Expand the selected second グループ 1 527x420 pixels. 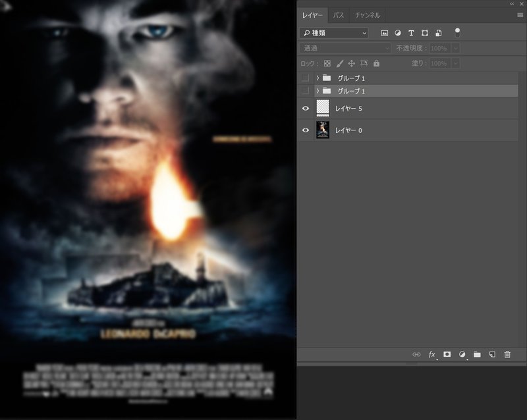coord(318,91)
